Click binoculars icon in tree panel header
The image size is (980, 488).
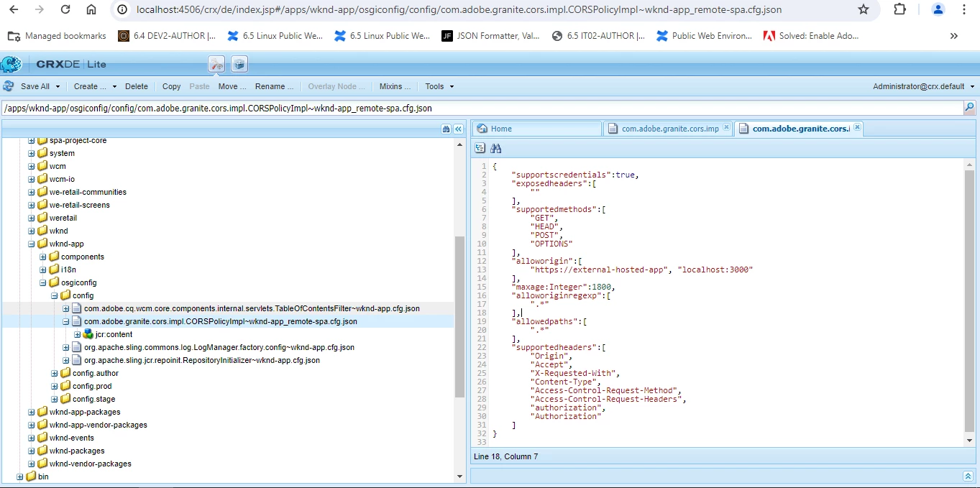pyautogui.click(x=447, y=129)
